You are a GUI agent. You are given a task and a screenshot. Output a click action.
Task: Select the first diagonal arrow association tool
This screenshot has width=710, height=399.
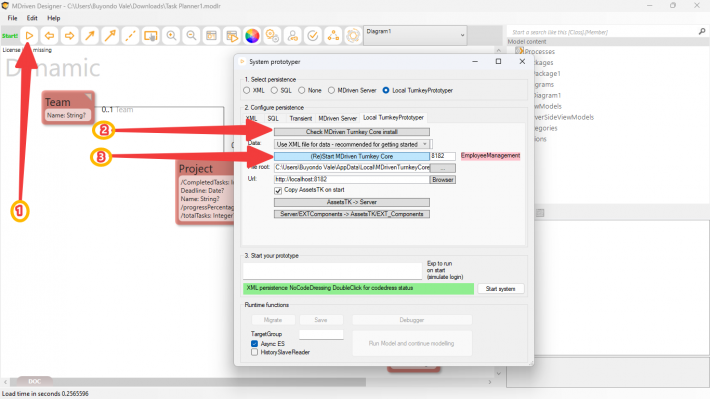(90, 35)
